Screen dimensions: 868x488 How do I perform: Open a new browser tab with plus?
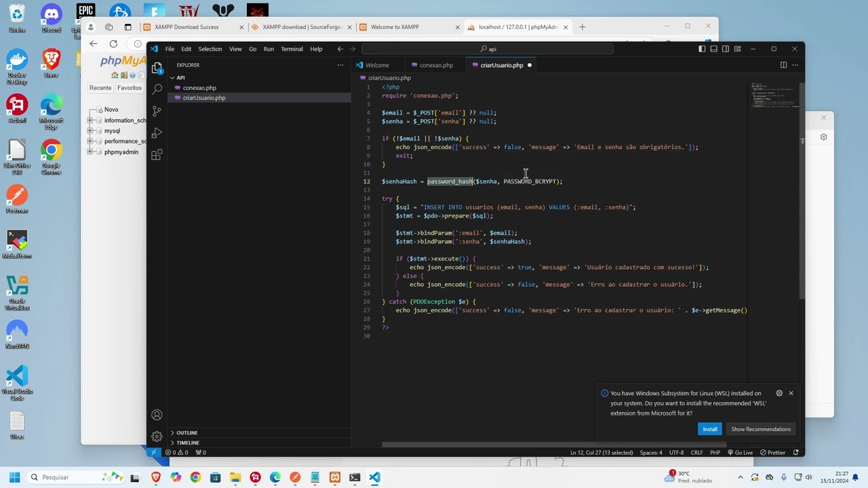coord(582,27)
